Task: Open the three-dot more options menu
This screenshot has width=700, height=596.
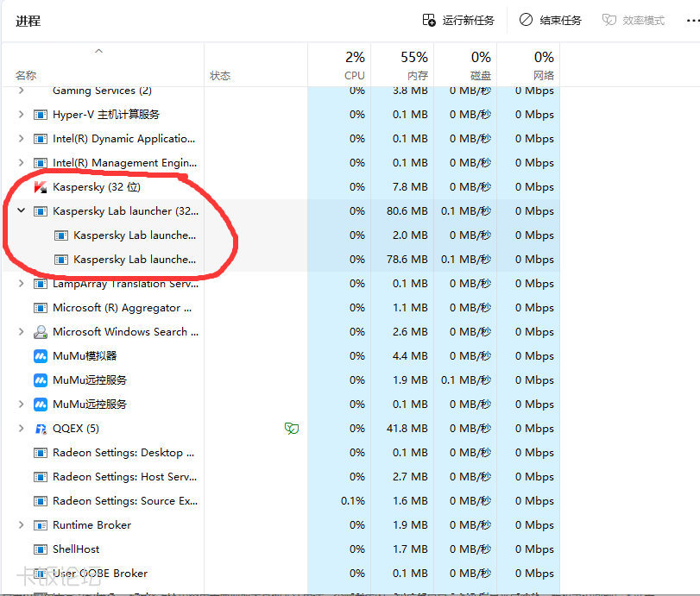Action: pyautogui.click(x=693, y=21)
